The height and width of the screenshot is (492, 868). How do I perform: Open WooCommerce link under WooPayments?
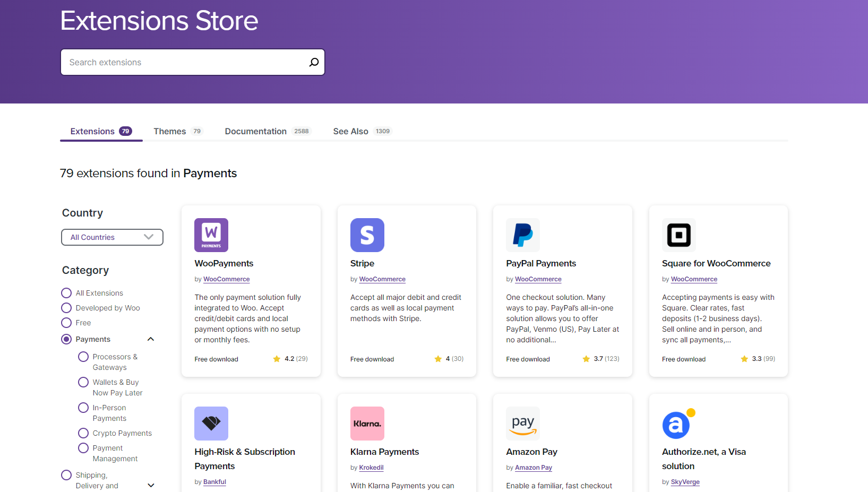click(227, 279)
